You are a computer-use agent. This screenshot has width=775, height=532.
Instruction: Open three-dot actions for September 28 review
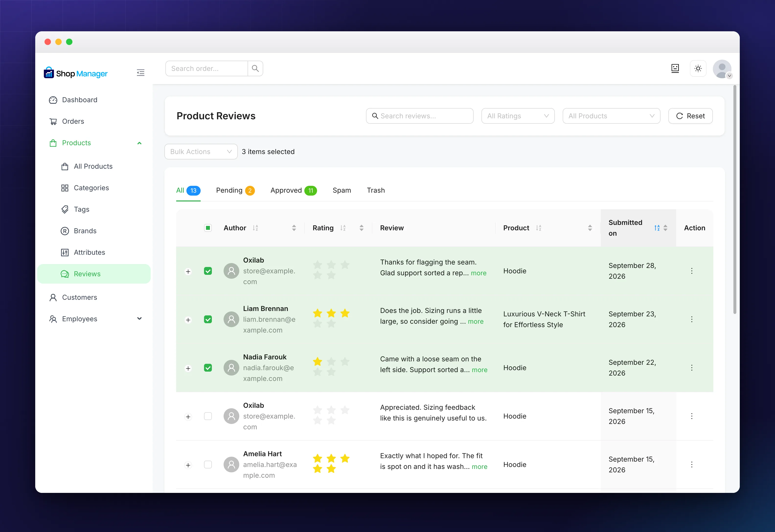pos(692,271)
